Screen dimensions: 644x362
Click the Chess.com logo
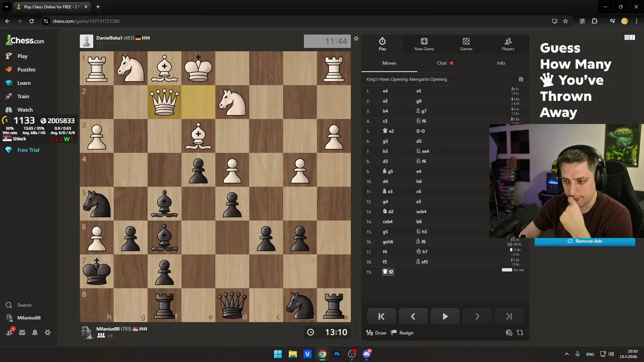[x=25, y=40]
